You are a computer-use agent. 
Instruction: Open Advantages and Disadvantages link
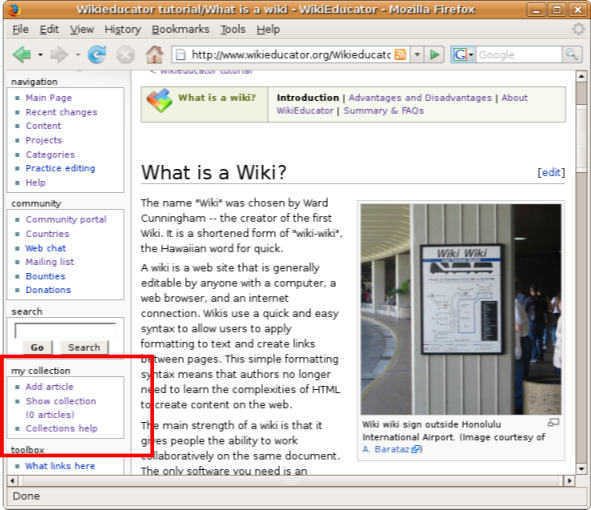point(420,98)
